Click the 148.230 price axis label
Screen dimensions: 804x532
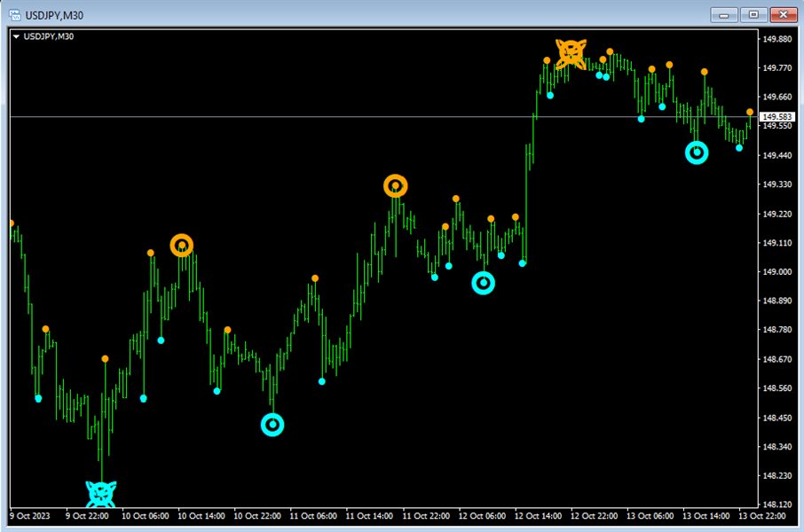pos(777,475)
